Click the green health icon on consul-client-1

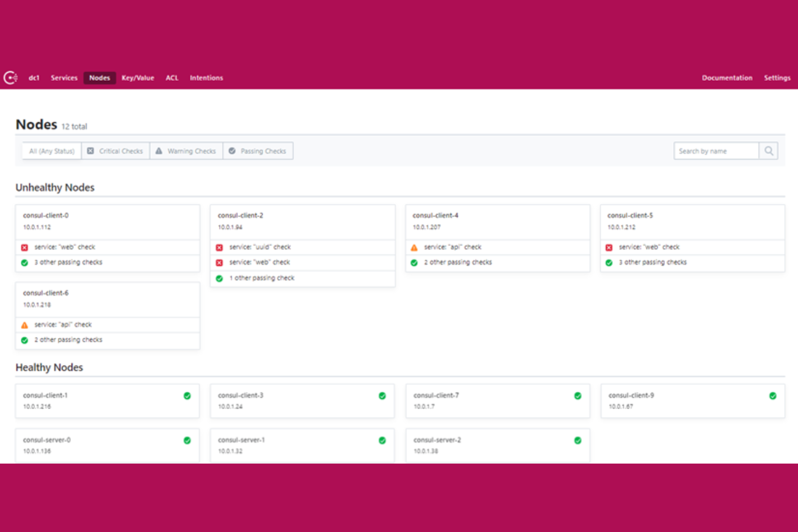coord(187,395)
